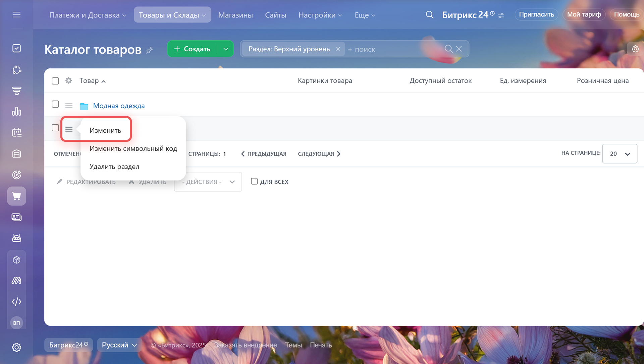Open the developer code brackets sidebar icon
The image size is (644, 364).
(x=16, y=302)
